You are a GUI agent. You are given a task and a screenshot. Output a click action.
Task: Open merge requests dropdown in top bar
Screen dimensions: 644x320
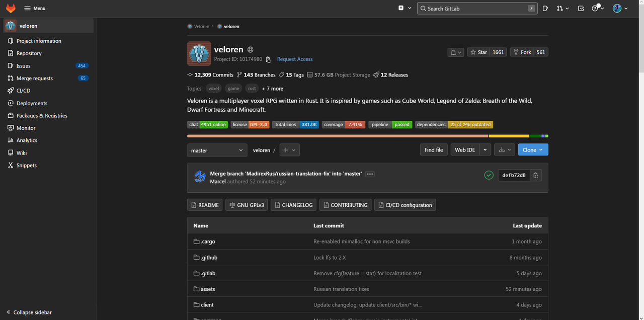click(x=563, y=8)
